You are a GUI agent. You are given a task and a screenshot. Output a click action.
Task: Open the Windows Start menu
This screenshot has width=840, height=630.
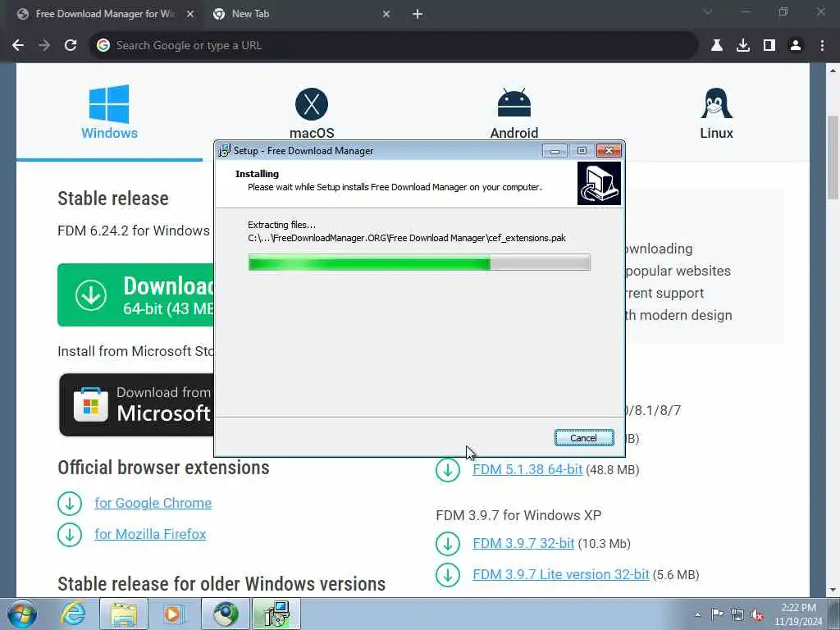point(22,614)
